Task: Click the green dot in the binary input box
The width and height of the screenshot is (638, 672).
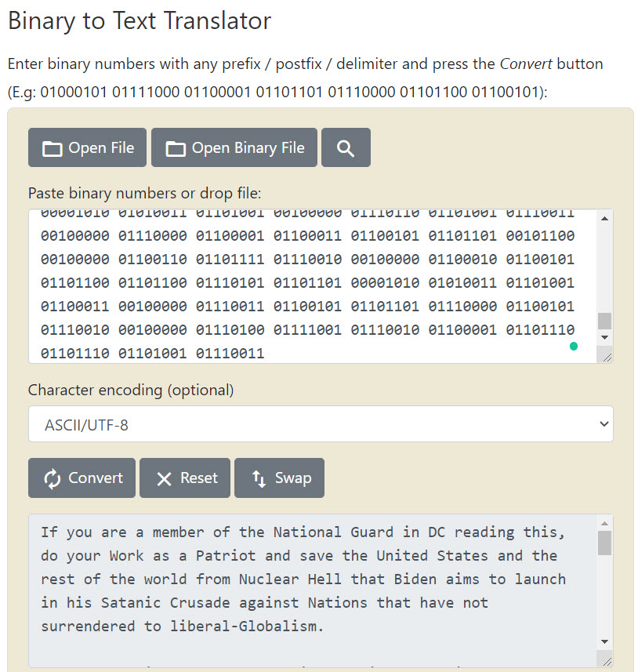Action: click(574, 346)
